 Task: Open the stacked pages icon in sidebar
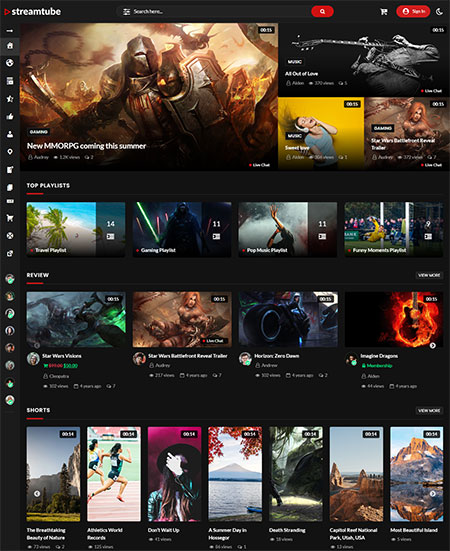point(10,187)
